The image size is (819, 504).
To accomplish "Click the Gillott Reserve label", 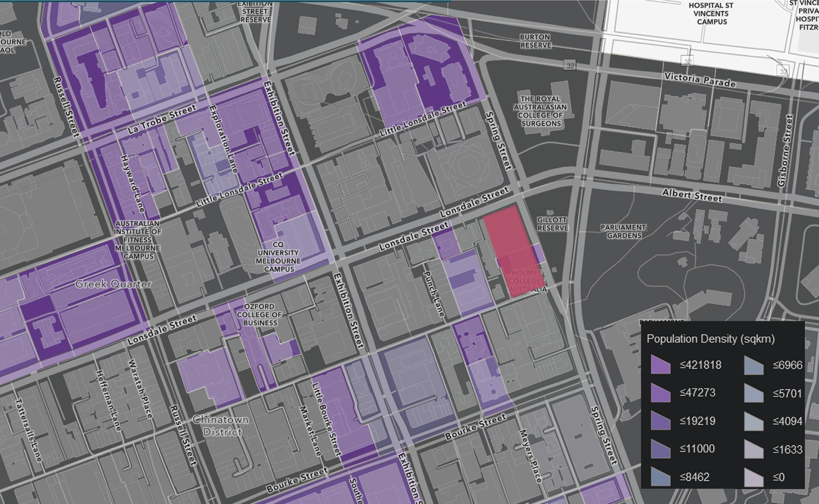I will pos(552,224).
